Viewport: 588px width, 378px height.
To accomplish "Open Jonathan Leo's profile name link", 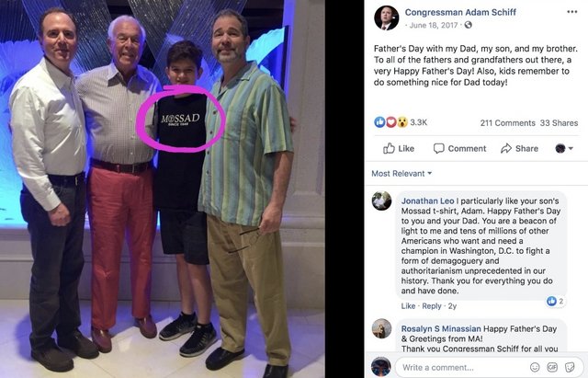I will (x=427, y=200).
